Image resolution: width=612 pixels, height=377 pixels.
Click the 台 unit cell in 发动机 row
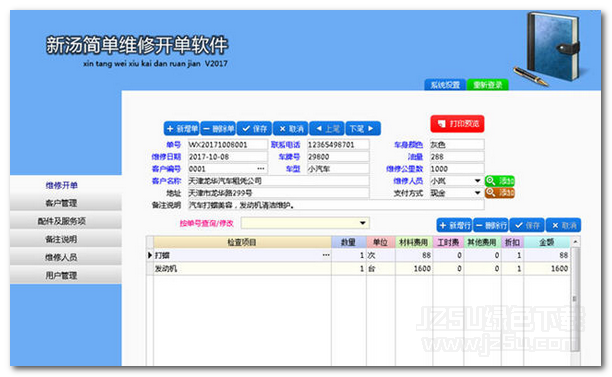(x=381, y=269)
